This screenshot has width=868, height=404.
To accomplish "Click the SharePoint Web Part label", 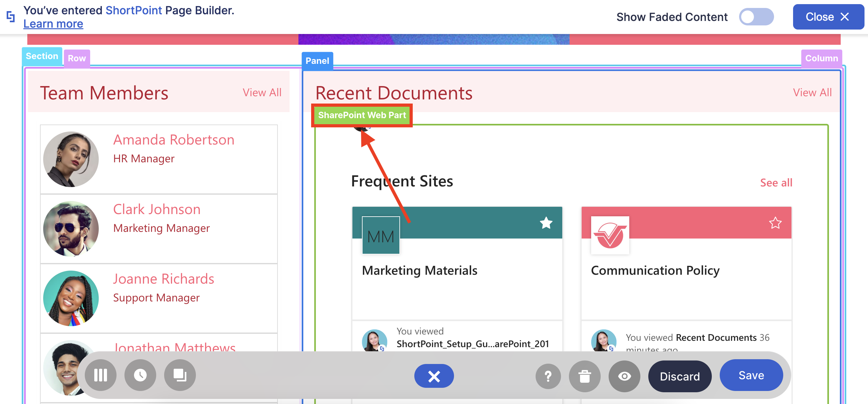I will point(362,115).
